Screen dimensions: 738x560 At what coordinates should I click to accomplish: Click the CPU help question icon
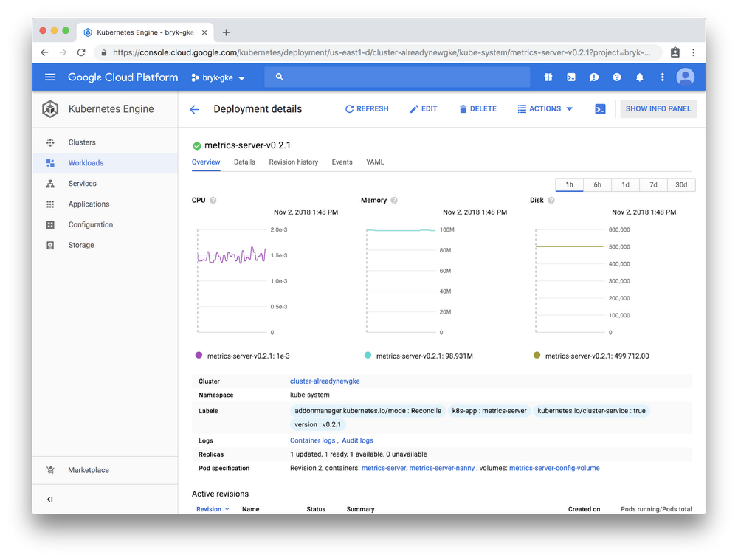(213, 200)
